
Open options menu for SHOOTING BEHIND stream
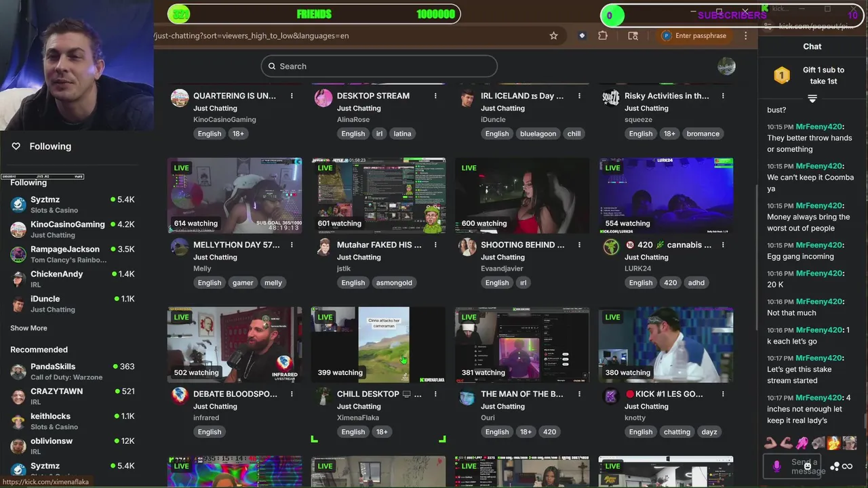(579, 245)
